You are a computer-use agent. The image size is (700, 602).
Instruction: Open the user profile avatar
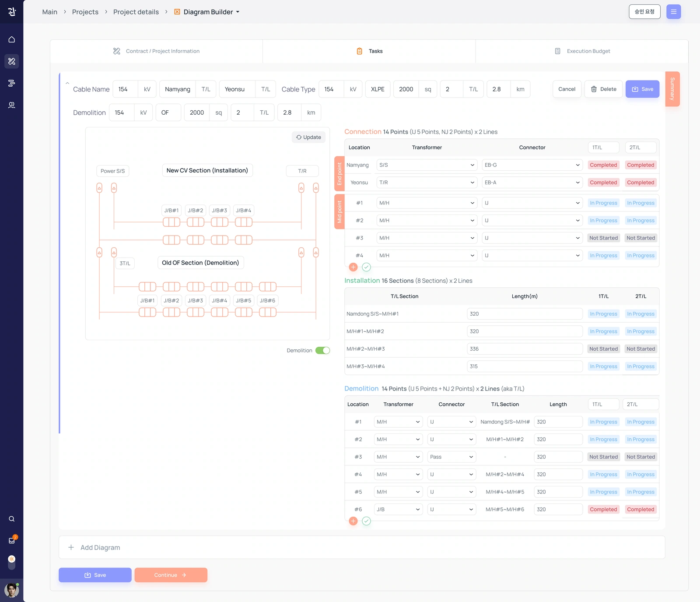point(12,590)
